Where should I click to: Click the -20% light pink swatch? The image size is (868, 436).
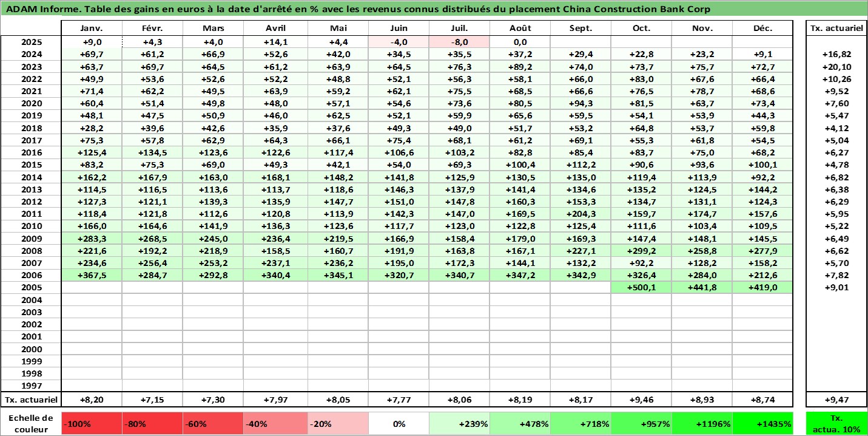(338, 424)
